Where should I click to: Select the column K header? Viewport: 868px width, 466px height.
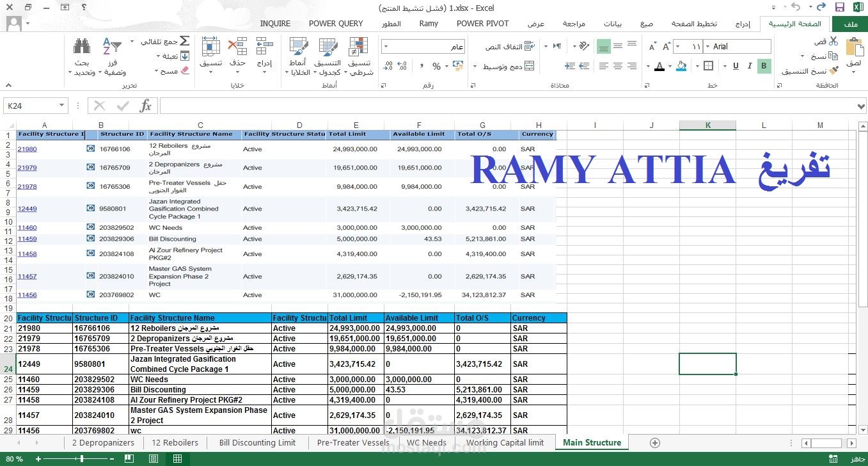point(707,125)
